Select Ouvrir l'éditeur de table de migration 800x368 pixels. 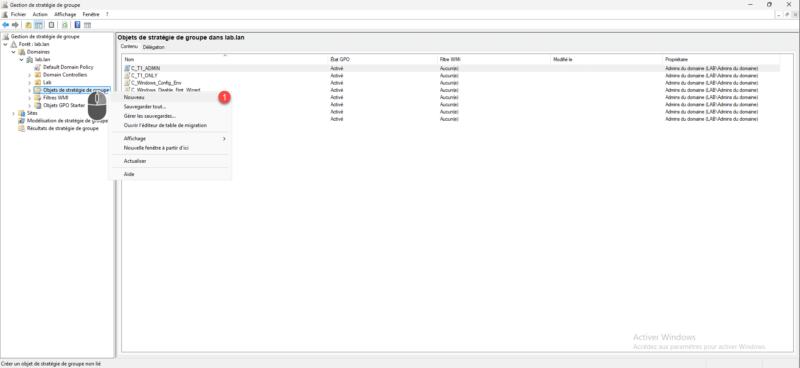point(170,125)
